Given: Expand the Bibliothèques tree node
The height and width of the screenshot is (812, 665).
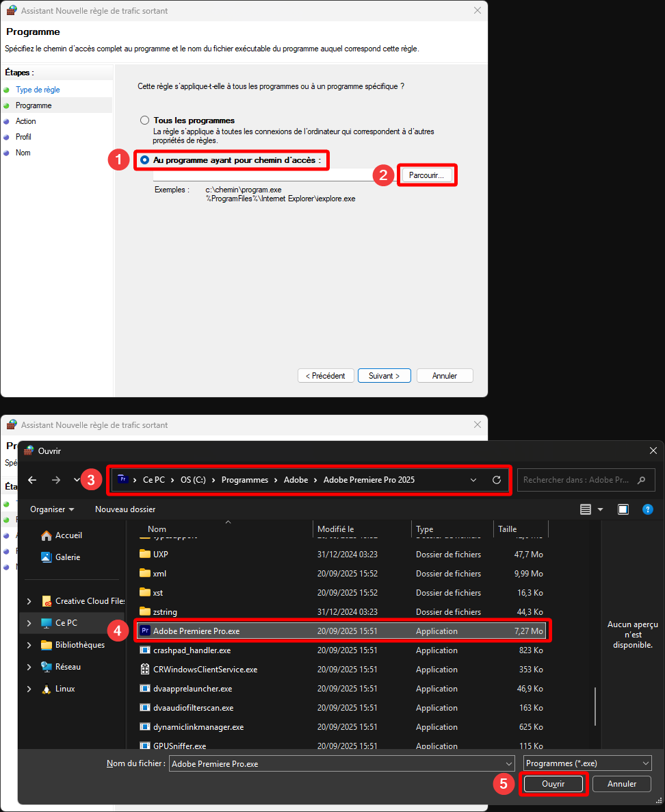Looking at the screenshot, I should point(29,645).
